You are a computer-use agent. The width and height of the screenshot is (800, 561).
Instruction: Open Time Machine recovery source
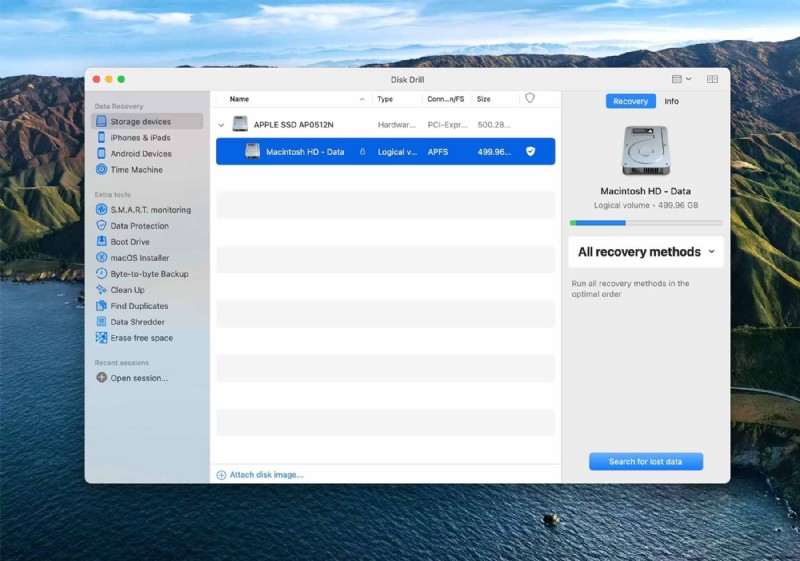pyautogui.click(x=136, y=170)
